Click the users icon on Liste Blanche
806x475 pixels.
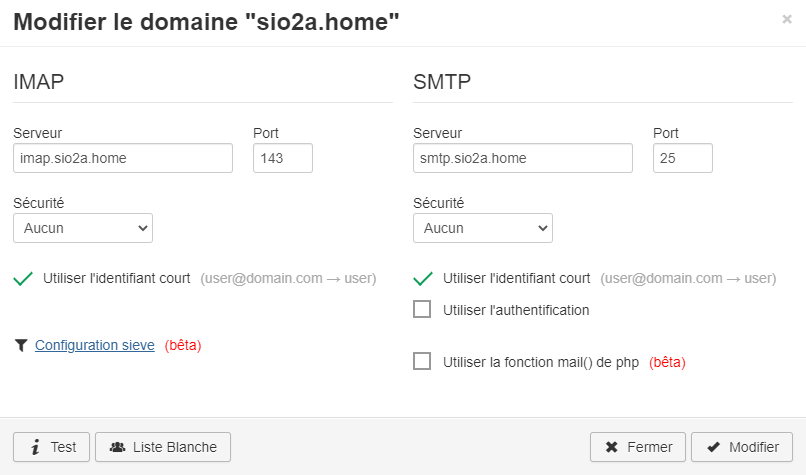pyautogui.click(x=117, y=447)
